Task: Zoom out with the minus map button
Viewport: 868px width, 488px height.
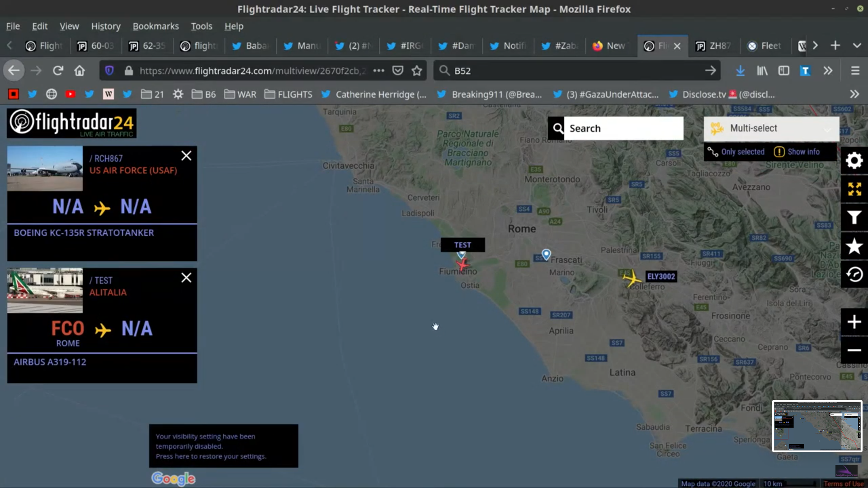Action: tap(854, 350)
